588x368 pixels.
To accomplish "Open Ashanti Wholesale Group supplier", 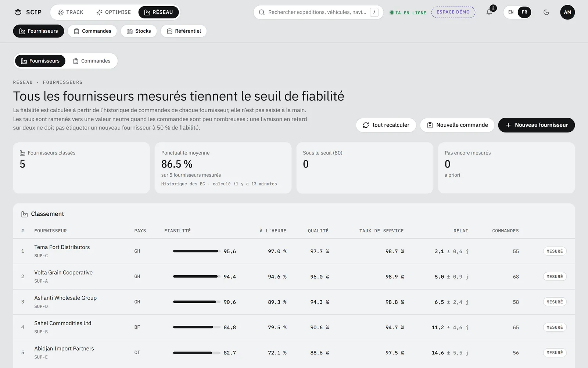I will click(65, 298).
